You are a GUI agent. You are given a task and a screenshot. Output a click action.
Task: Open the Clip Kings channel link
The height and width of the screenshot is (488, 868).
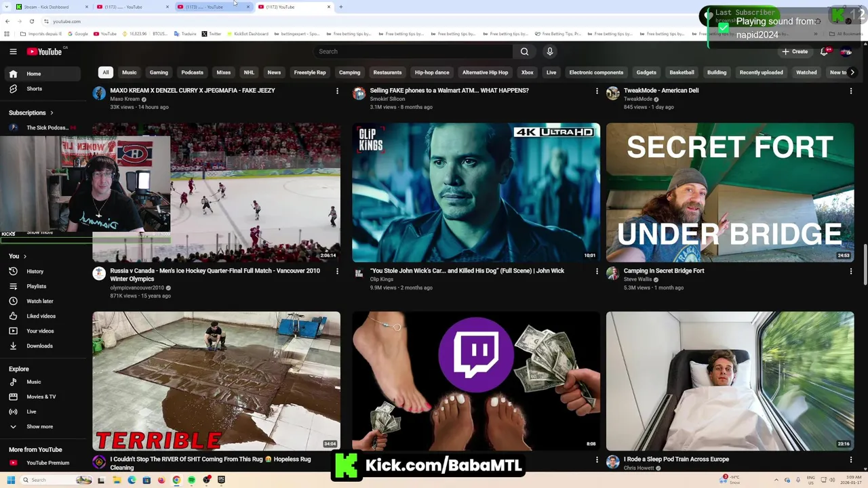[x=382, y=279]
